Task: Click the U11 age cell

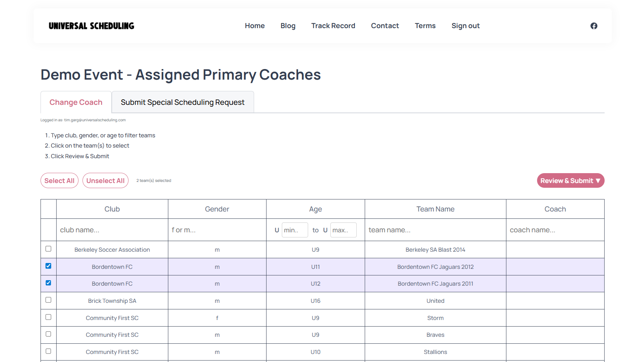Action: coord(315,267)
